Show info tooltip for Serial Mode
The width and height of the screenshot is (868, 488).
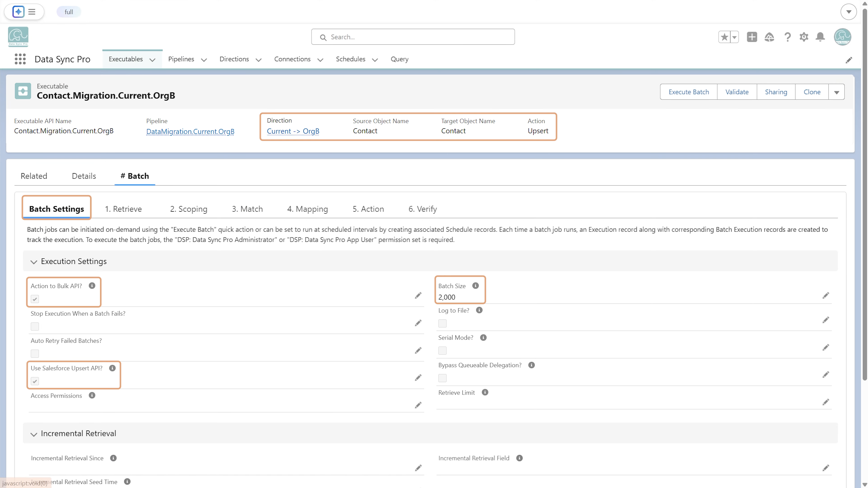pyautogui.click(x=483, y=337)
